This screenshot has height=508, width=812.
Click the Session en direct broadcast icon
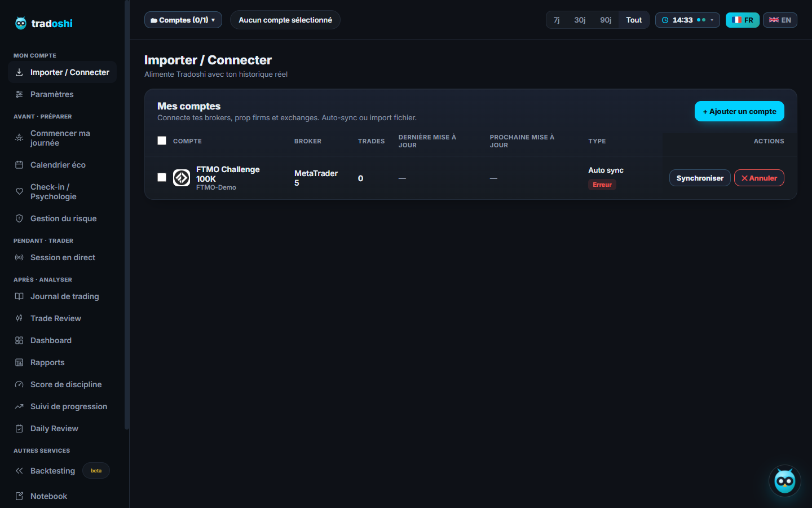19,257
